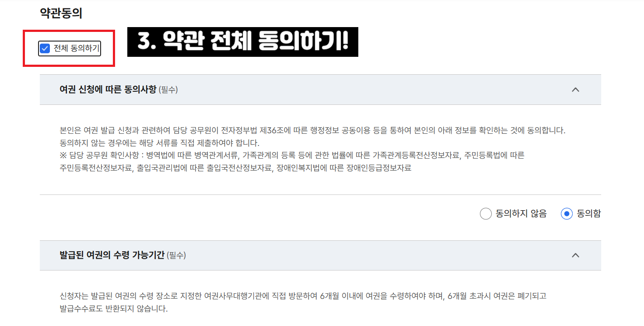Click the 전체 동의하기 label text
The height and width of the screenshot is (326, 644).
tap(77, 49)
